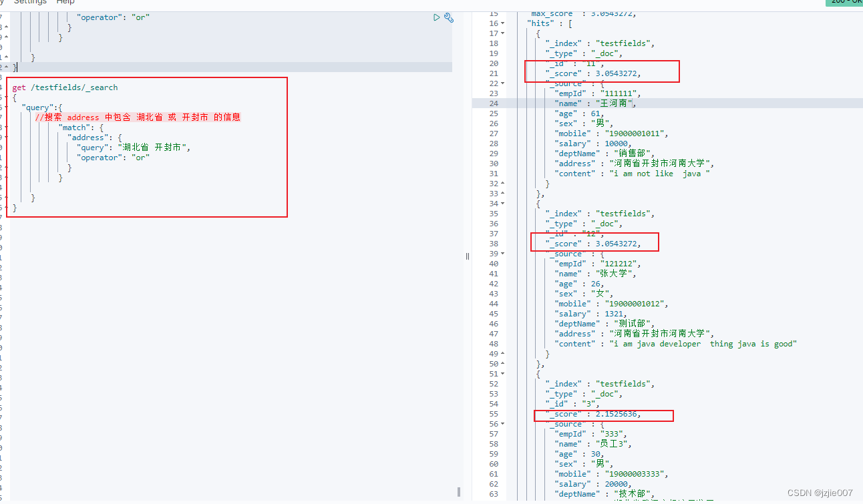Collapse the "_source" block on output line 39
The image size is (863, 504).
[x=502, y=254]
